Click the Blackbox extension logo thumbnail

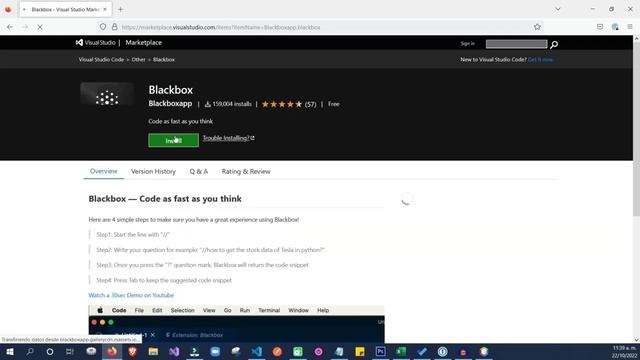pos(107,96)
